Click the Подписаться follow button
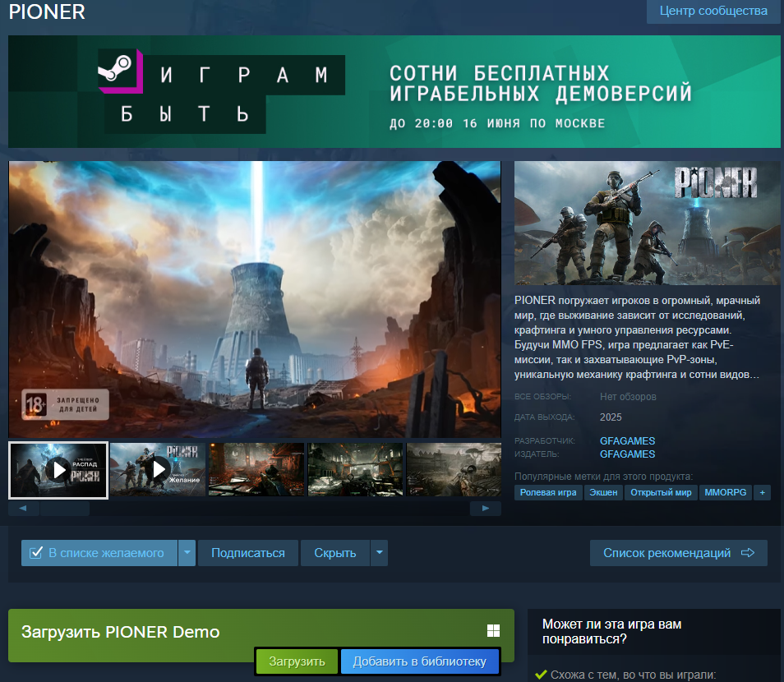Image resolution: width=784 pixels, height=682 pixels. click(x=248, y=553)
